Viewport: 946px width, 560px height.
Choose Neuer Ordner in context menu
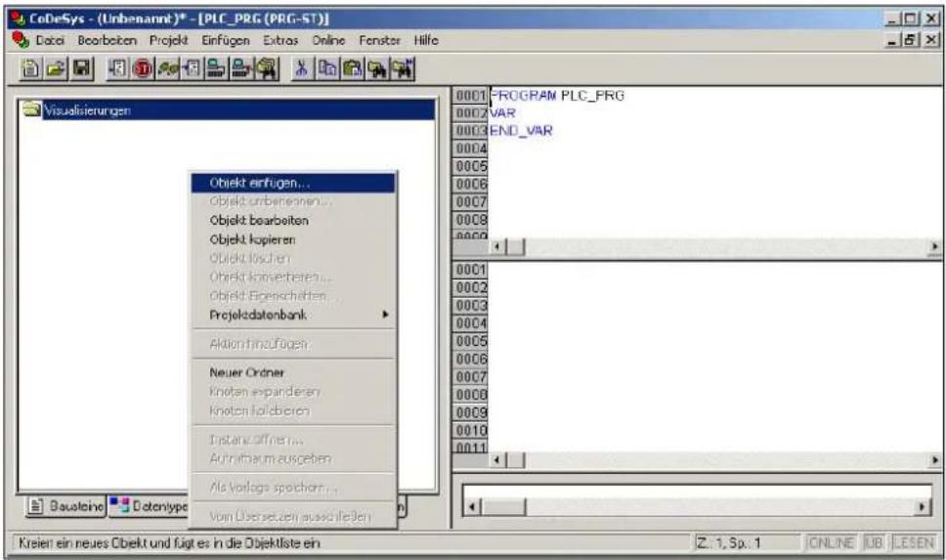click(x=293, y=372)
